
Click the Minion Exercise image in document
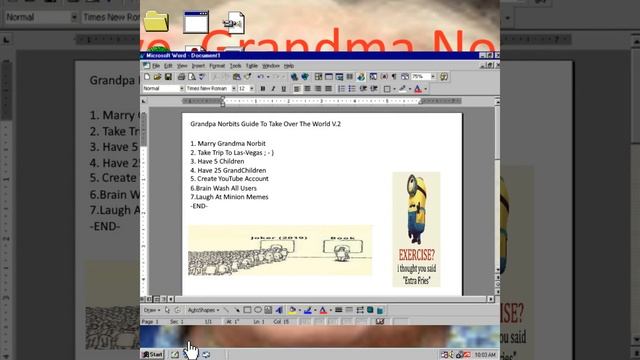pyautogui.click(x=416, y=229)
